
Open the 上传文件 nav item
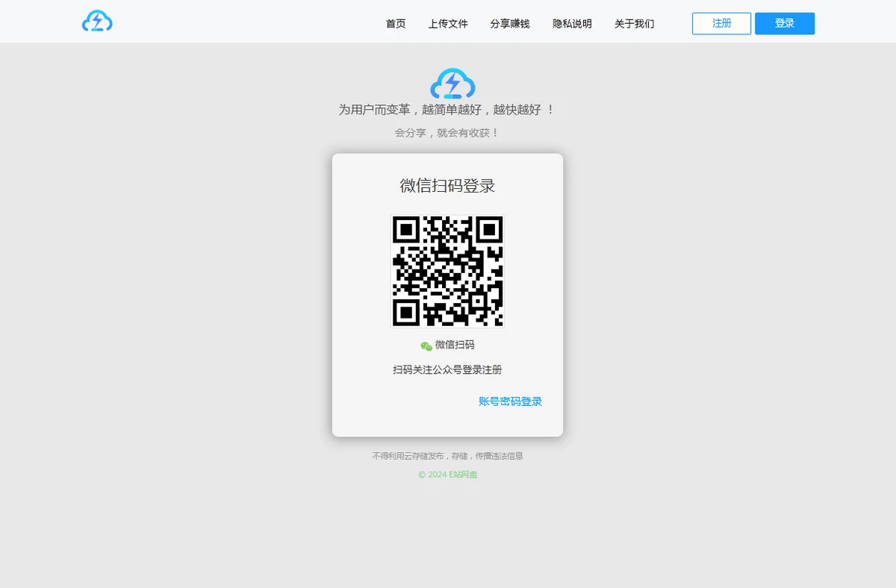coord(448,24)
